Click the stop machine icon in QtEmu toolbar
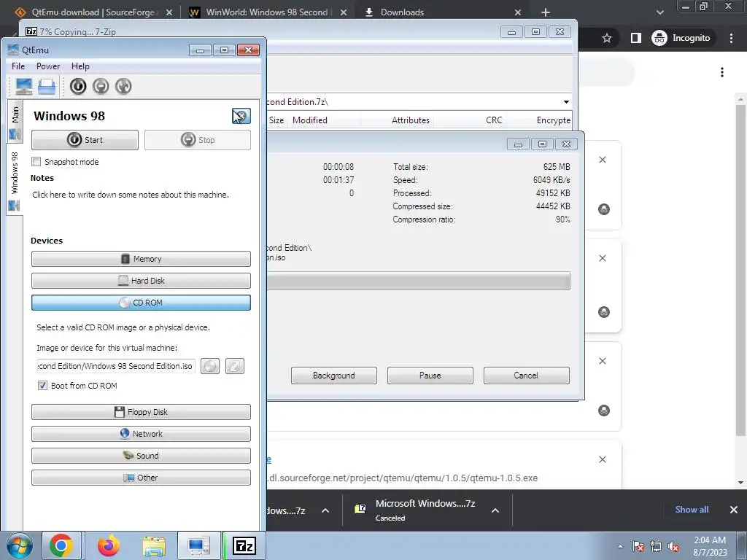Image resolution: width=747 pixels, height=560 pixels. [101, 86]
